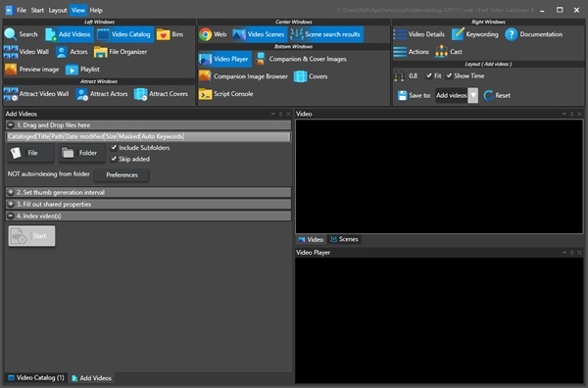
Task: Open Preferences for autoindexing
Action: (122, 175)
